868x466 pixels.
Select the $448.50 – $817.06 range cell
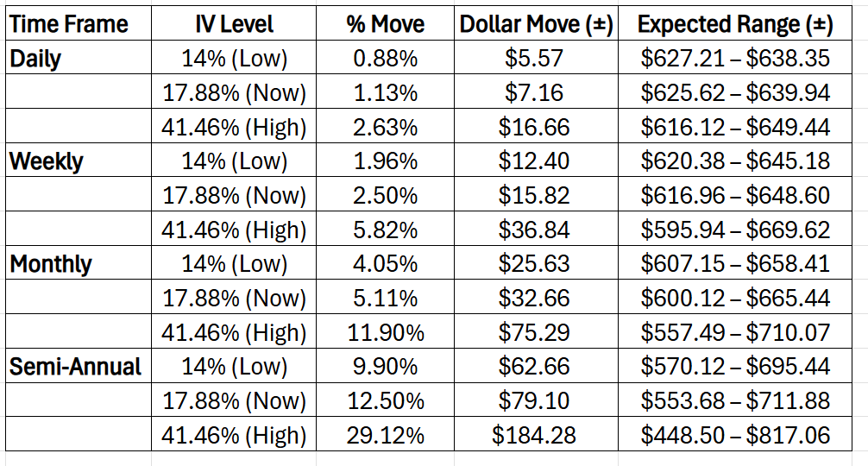pyautogui.click(x=735, y=435)
